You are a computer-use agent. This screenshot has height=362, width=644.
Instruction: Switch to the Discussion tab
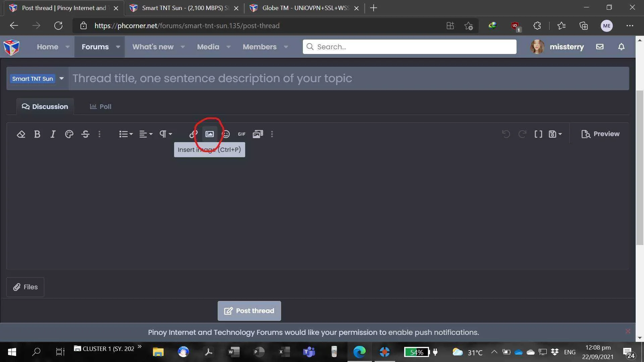tap(45, 107)
